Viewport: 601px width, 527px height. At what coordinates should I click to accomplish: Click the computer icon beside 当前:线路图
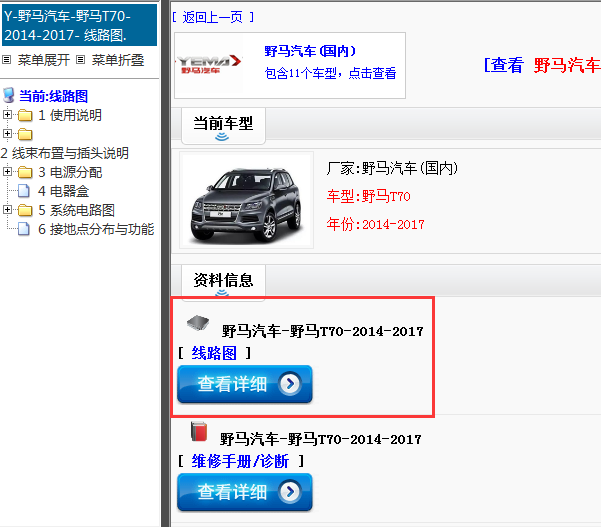(9, 95)
